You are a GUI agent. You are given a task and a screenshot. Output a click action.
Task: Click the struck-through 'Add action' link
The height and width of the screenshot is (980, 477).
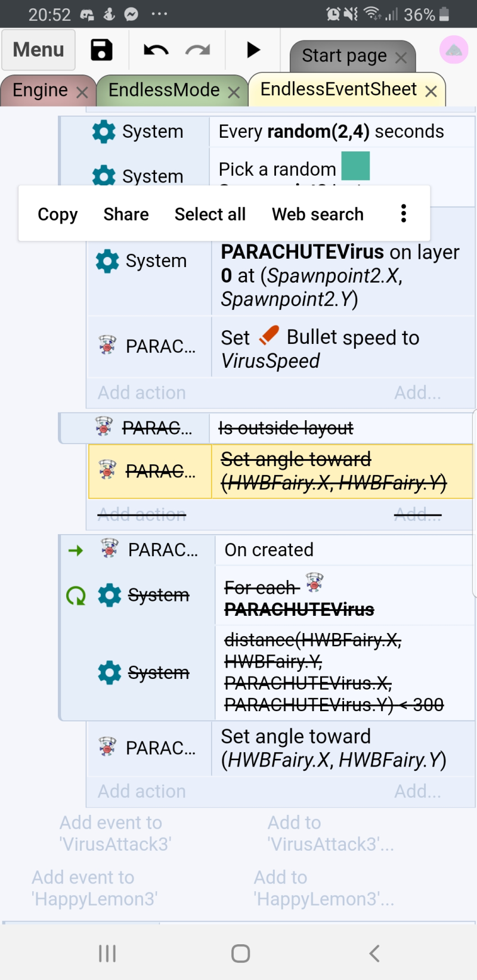coord(142,514)
